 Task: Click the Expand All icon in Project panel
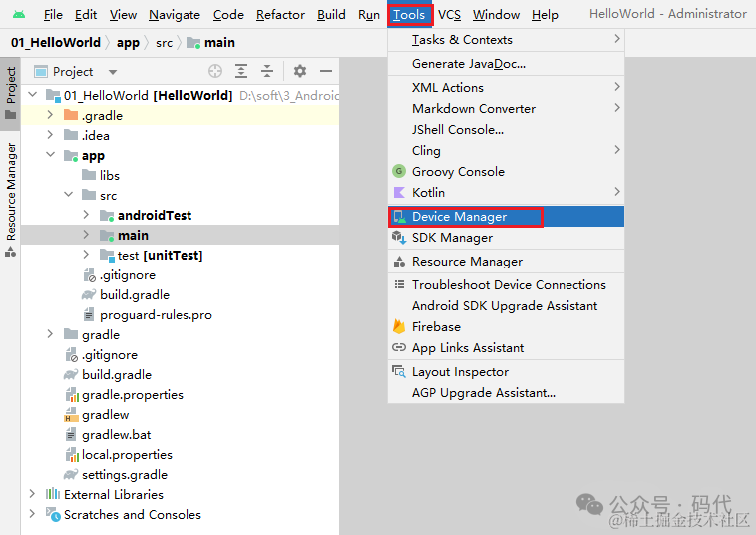[x=241, y=71]
